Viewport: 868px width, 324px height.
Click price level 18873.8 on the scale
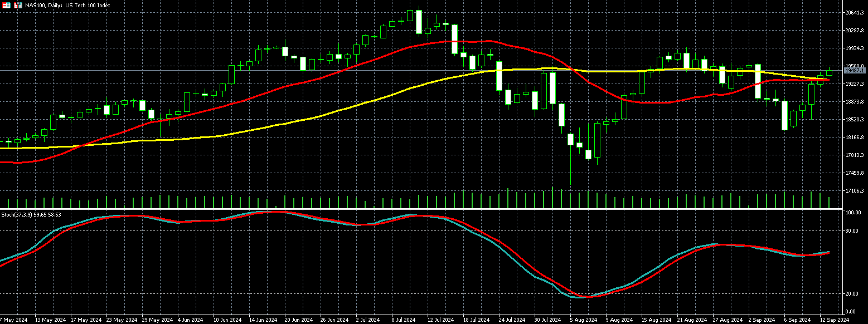pyautogui.click(x=854, y=101)
